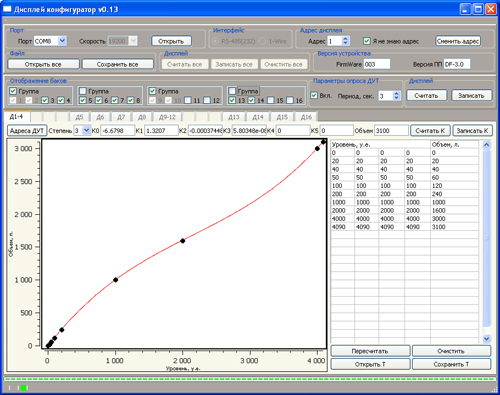Click the Адреса ДУТ button
Image resolution: width=500 pixels, height=395 pixels.
[27, 131]
